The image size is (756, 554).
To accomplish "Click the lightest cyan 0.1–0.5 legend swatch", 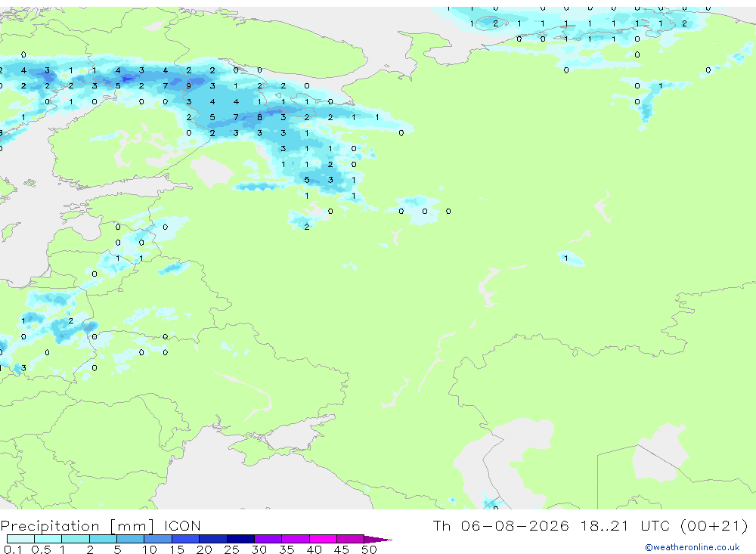I will click(x=20, y=539).
